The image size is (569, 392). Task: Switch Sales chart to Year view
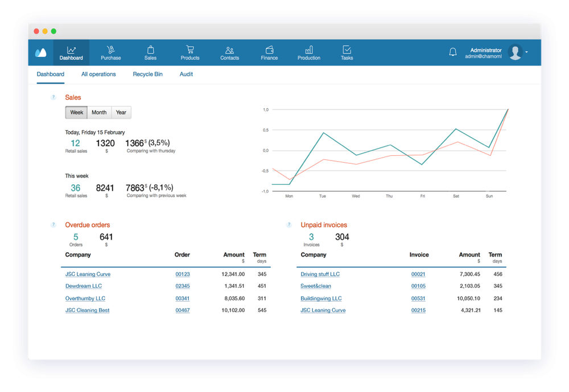(121, 112)
